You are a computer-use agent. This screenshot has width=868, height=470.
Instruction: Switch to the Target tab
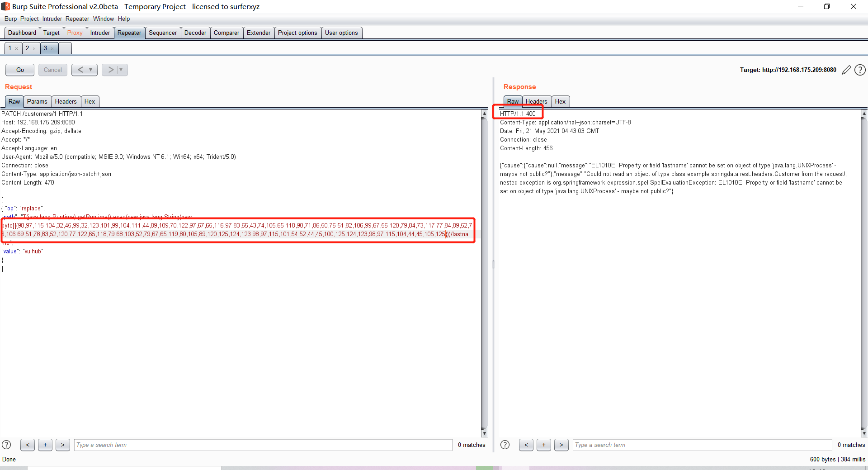(52, 33)
